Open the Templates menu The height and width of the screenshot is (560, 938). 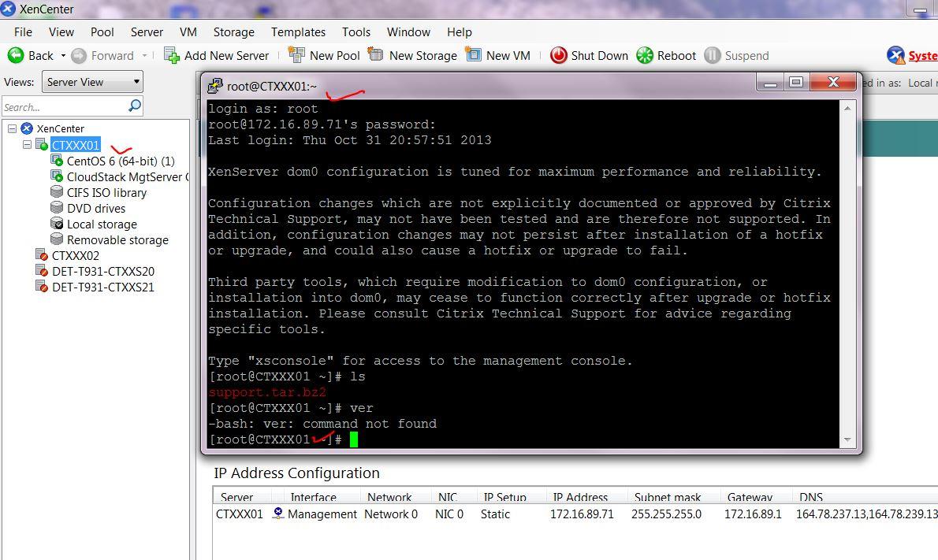(298, 32)
